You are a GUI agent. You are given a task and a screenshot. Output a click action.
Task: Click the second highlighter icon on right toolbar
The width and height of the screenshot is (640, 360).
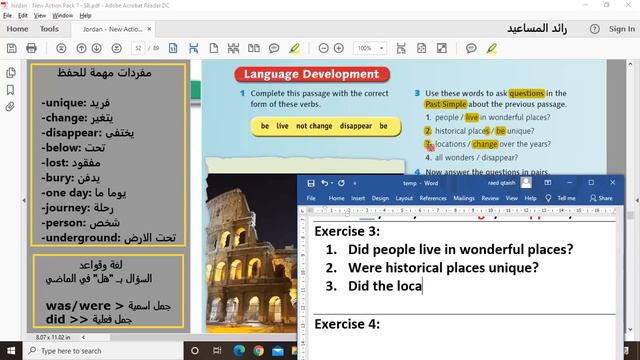pyautogui.click(x=491, y=48)
